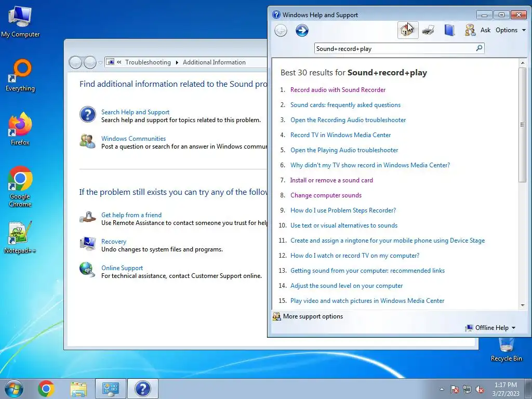Click the Recovery monitor icon

pyautogui.click(x=87, y=244)
